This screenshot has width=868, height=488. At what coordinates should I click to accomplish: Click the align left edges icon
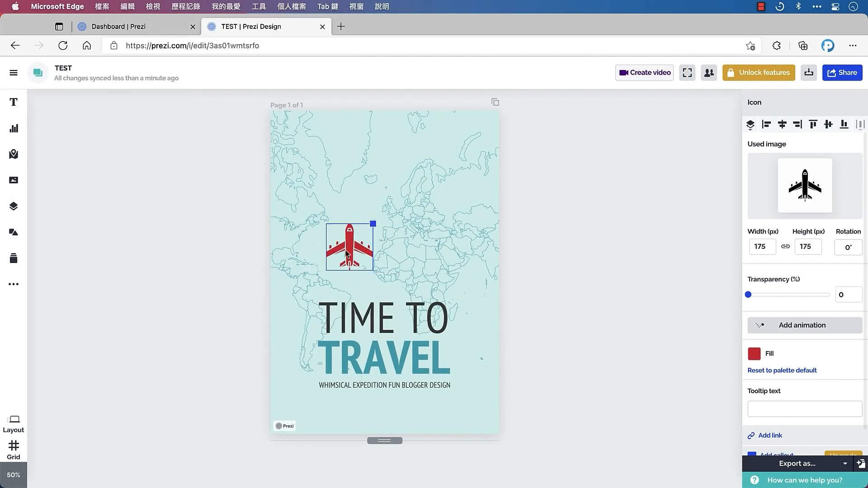(x=766, y=124)
